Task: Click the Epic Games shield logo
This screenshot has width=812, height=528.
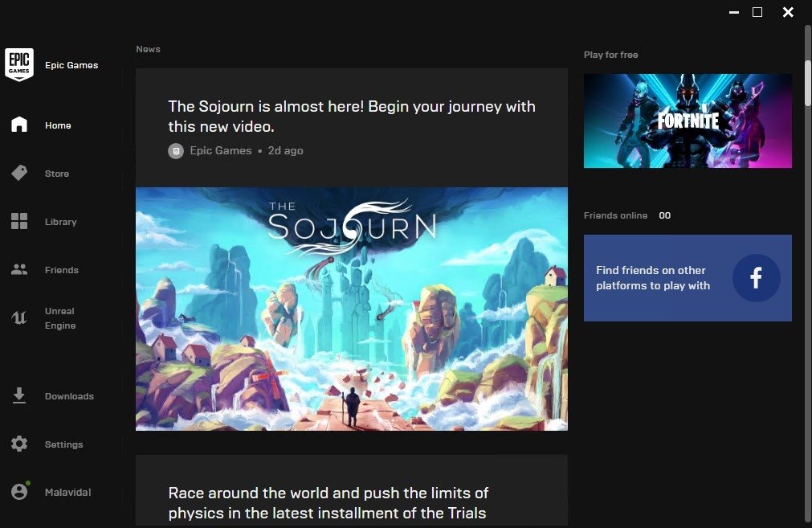Action: point(19,65)
